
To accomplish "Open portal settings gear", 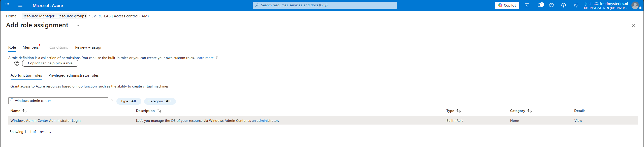I will [552, 5].
